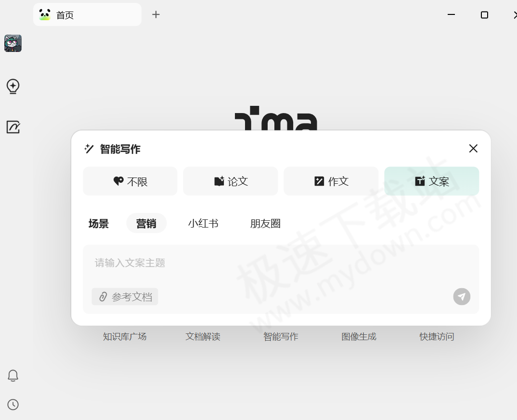Open the 图像生成 shortcut
The height and width of the screenshot is (420, 517).
[x=359, y=337]
